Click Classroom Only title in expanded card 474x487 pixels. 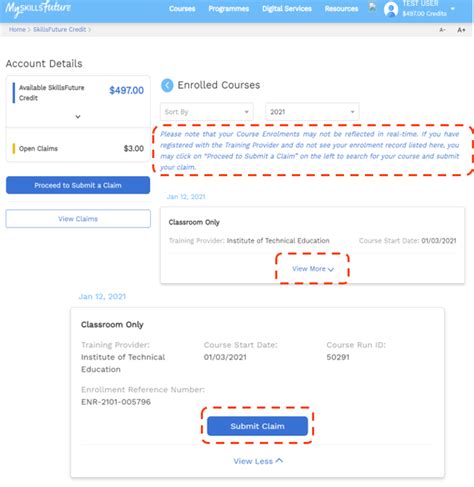[112, 324]
